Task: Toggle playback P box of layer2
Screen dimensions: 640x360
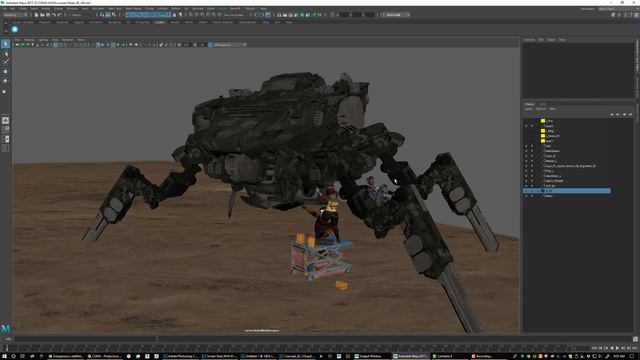Action: coord(532,126)
